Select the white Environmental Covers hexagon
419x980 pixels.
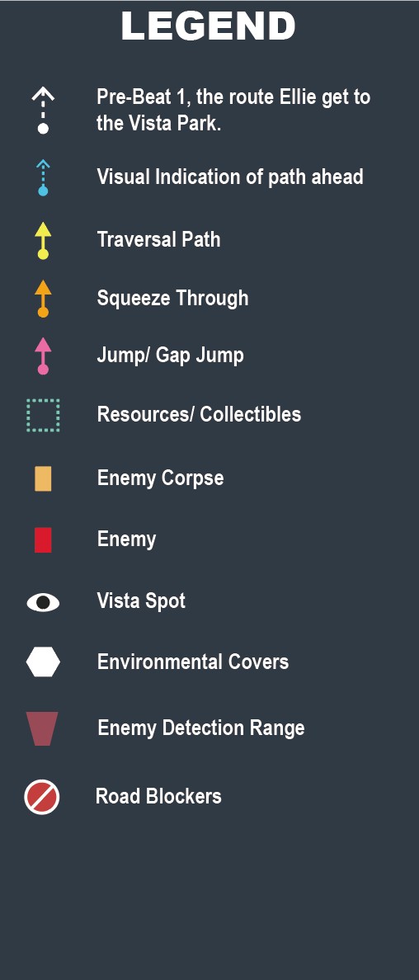[x=43, y=662]
